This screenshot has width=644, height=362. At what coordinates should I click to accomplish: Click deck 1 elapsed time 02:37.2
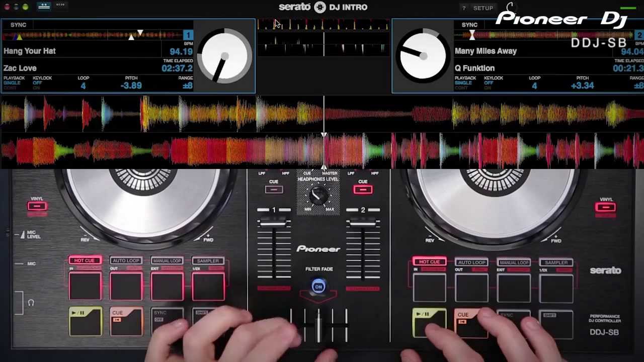pyautogui.click(x=177, y=68)
